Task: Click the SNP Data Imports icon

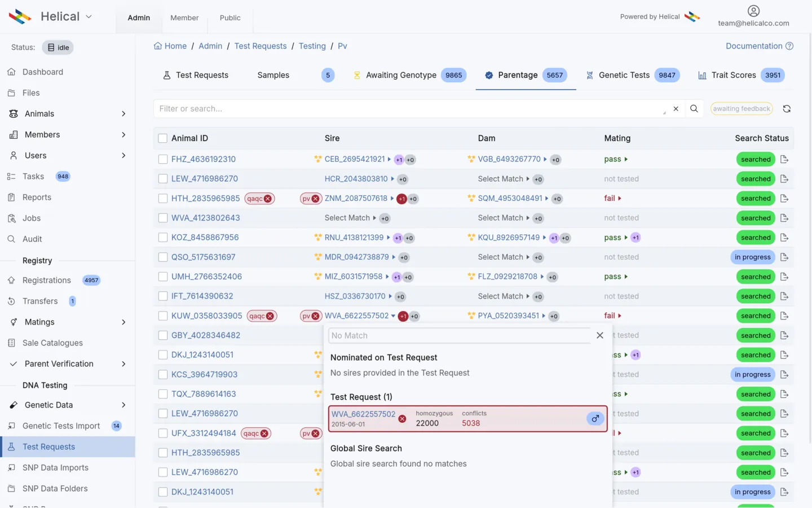Action: coord(11,467)
